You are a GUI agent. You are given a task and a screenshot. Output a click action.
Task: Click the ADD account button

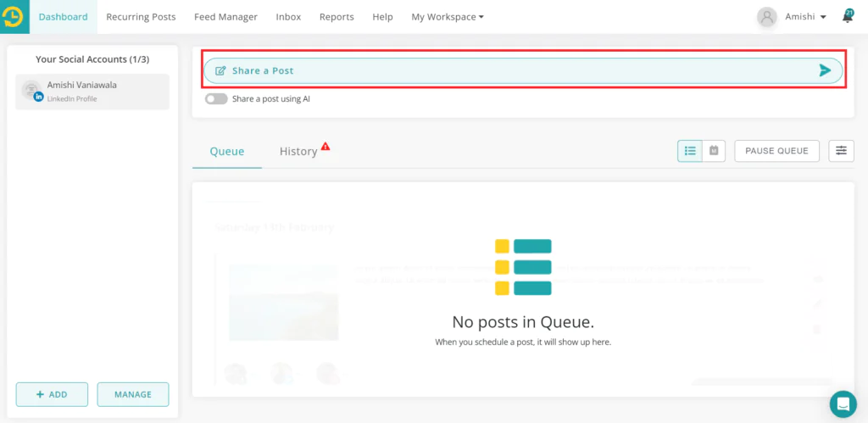coord(52,394)
